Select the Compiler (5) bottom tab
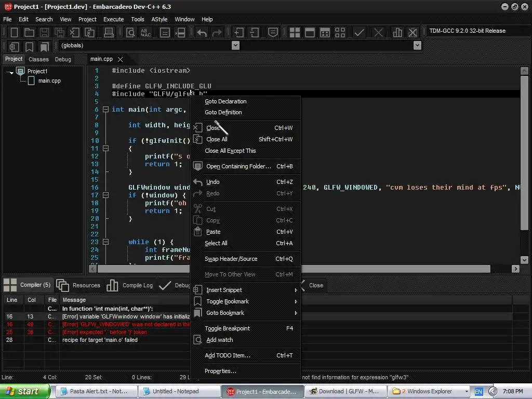The width and height of the screenshot is (532, 399). point(27,285)
